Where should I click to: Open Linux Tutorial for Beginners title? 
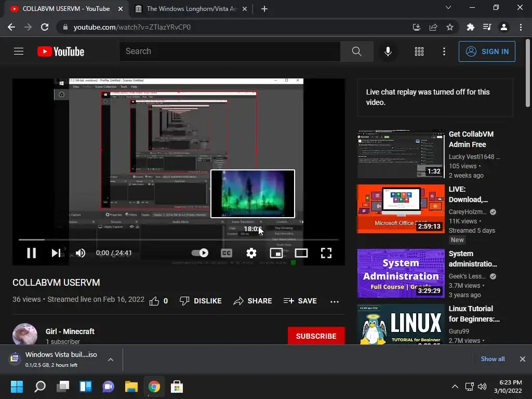pyautogui.click(x=474, y=314)
